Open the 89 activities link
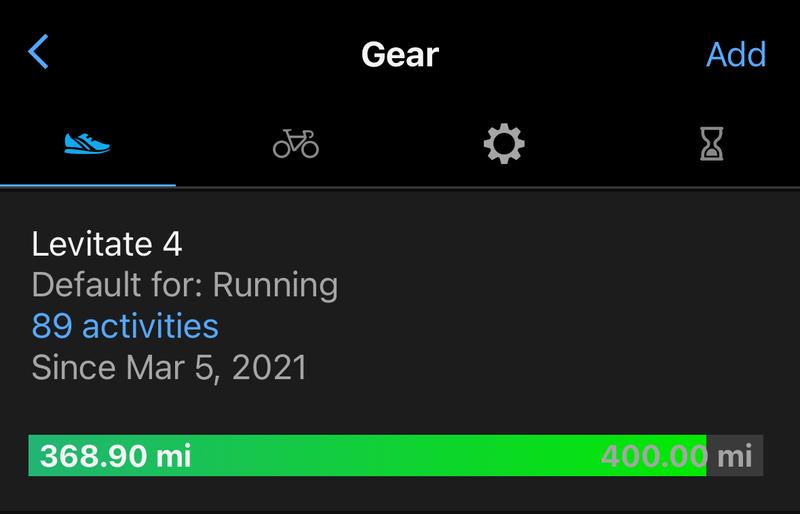 tap(125, 325)
